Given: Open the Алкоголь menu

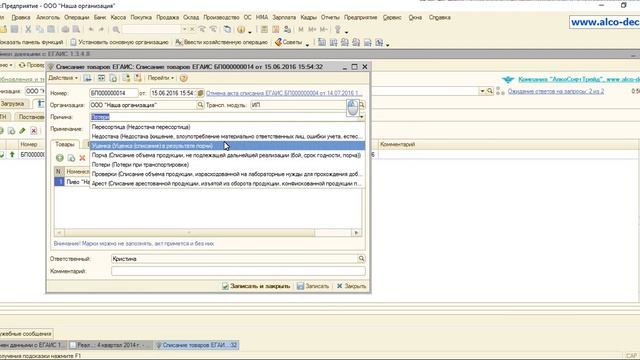Looking at the screenshot, I should tap(48, 18).
